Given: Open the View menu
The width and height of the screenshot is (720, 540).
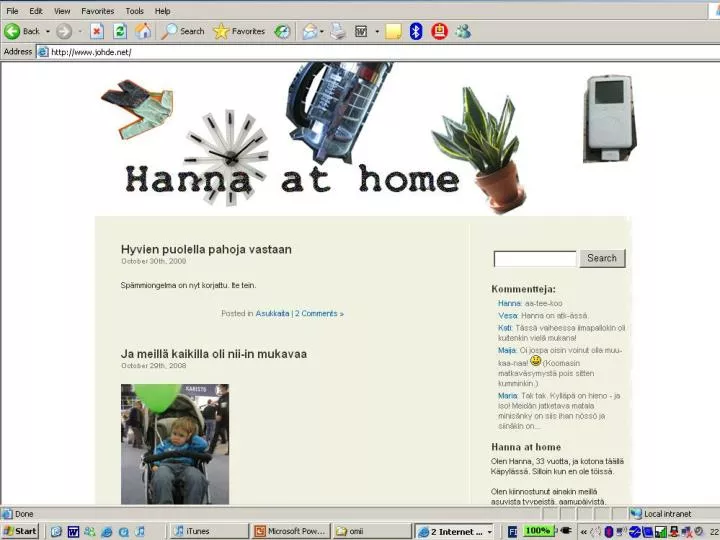Looking at the screenshot, I should (x=62, y=11).
